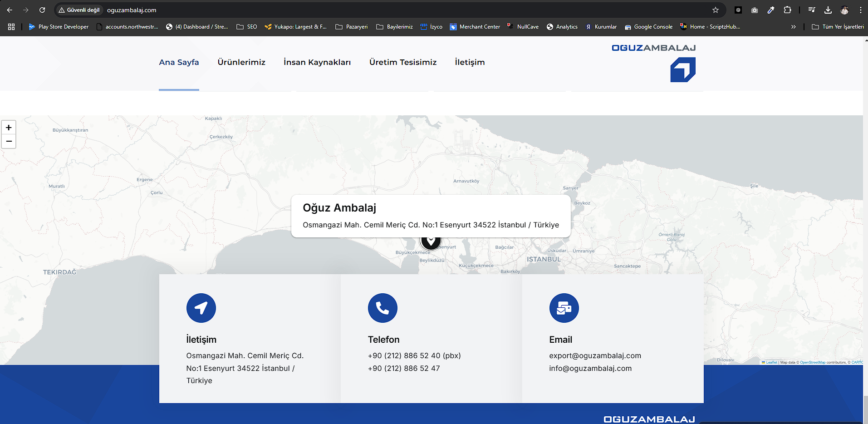Viewport: 868px width, 424px height.
Task: Click the İletişim card heading
Action: 201,340
